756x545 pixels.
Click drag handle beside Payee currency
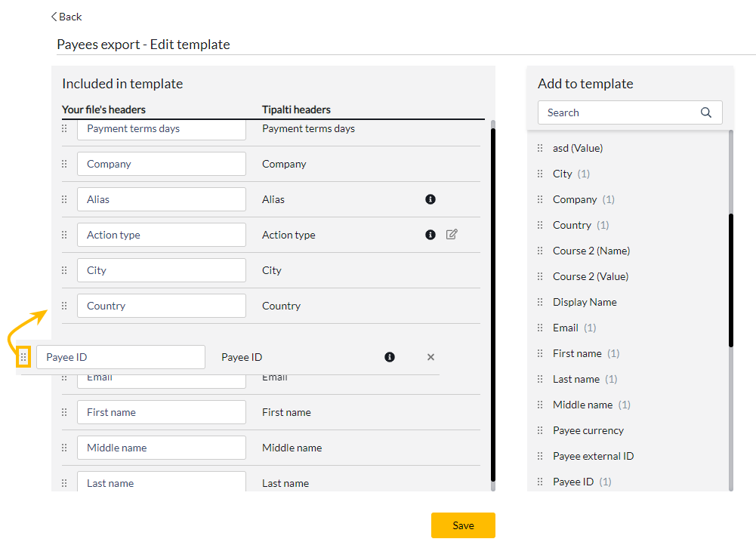[x=540, y=430]
